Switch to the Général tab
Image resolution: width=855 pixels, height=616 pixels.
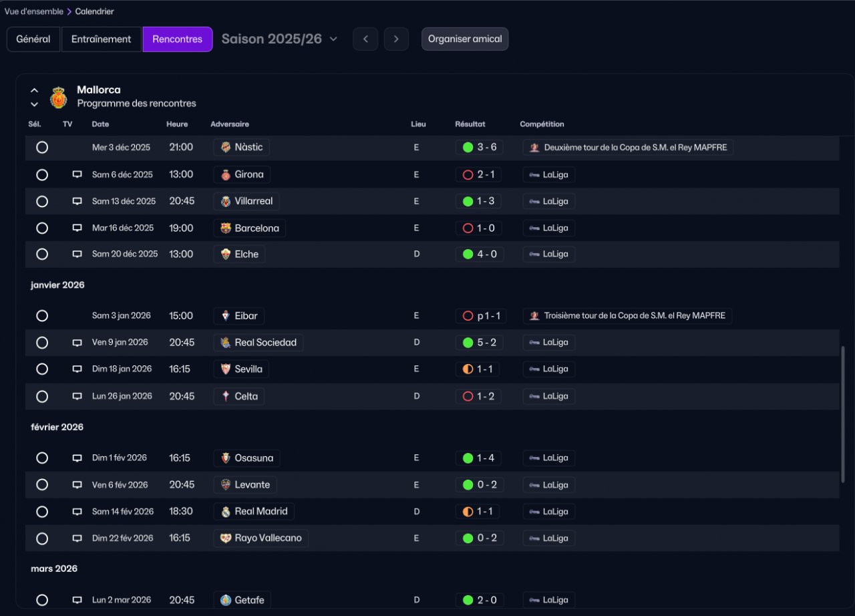point(33,39)
